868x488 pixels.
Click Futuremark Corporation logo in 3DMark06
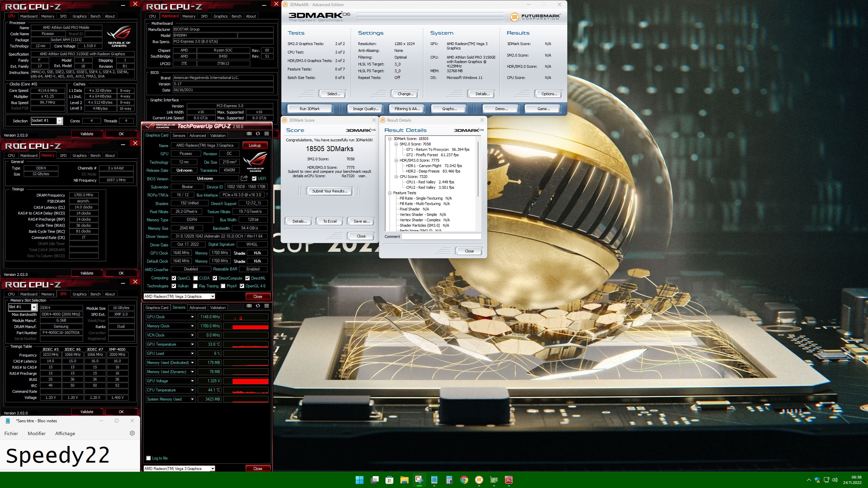(x=535, y=17)
